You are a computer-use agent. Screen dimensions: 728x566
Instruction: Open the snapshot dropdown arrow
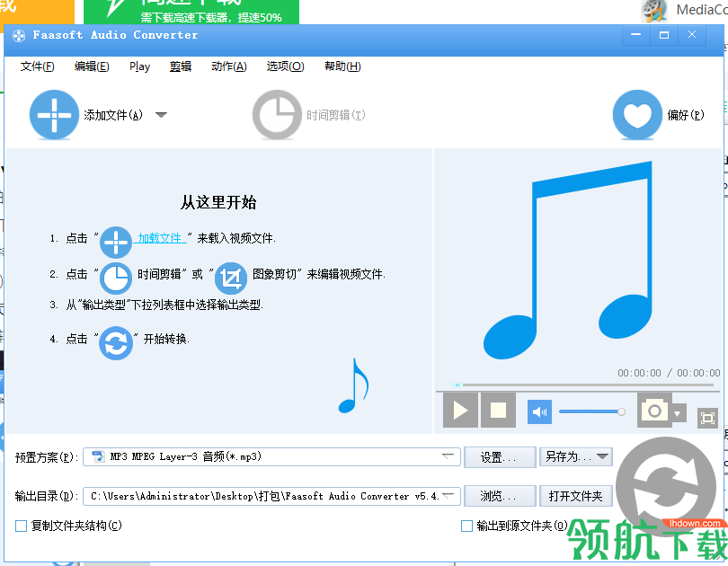tap(678, 413)
